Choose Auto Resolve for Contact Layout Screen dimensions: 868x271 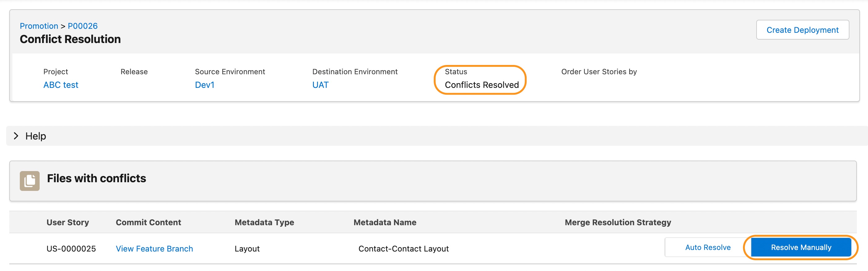708,247
